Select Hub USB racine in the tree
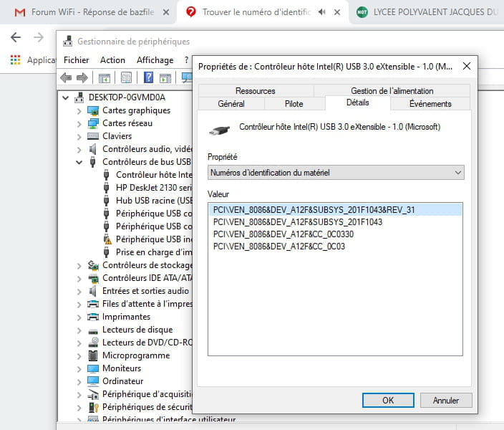 tap(154, 201)
